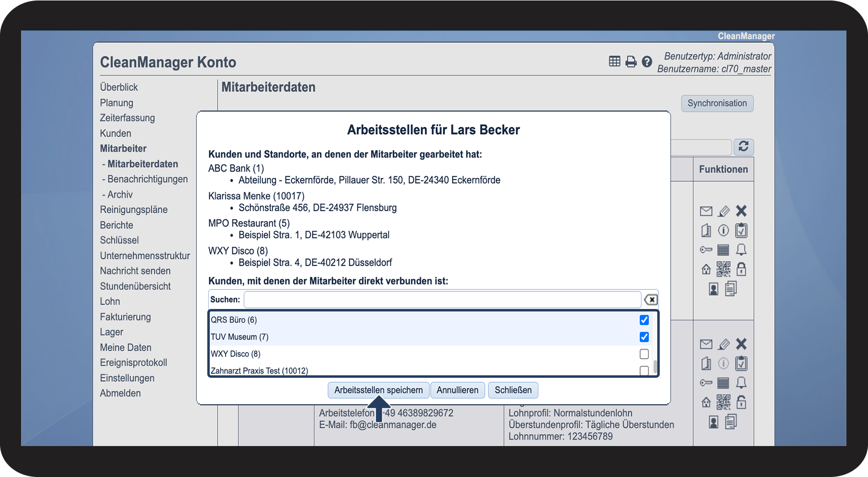Click the Arbeitsstellen speichern button

[x=379, y=390]
